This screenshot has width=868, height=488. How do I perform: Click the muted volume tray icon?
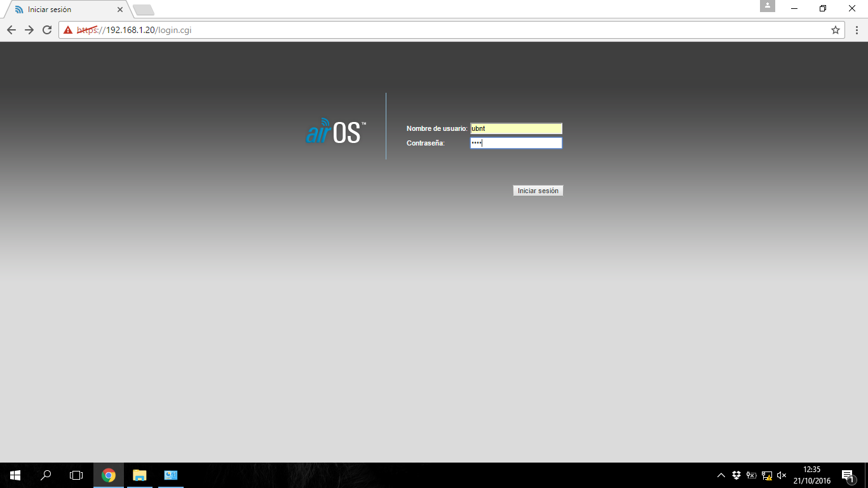782,475
